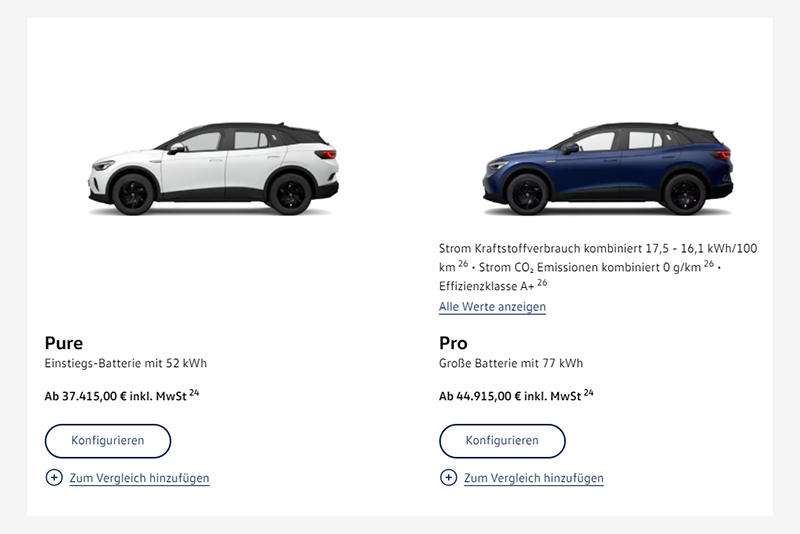Click the Ab 44.915,00 € price text

pyautogui.click(x=509, y=396)
